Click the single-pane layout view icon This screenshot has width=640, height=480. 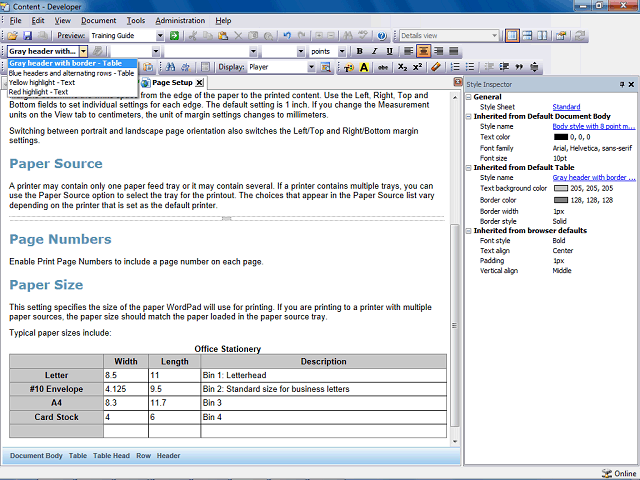(512, 36)
